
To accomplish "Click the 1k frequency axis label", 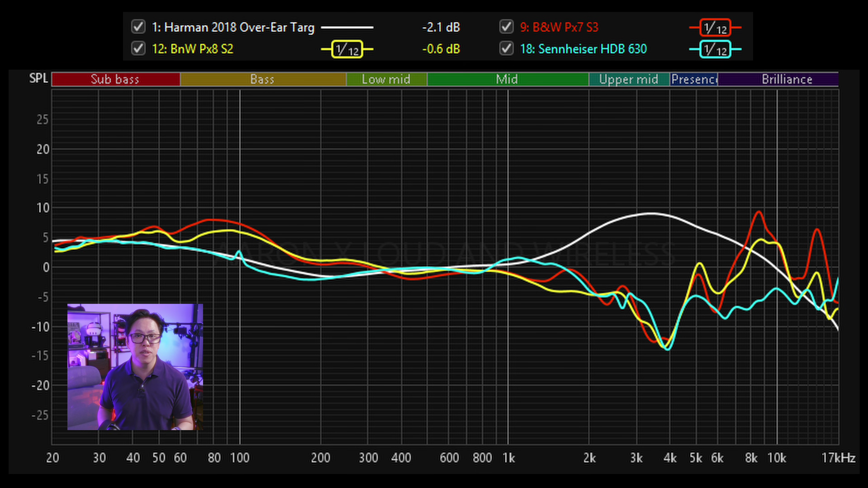I will [x=508, y=458].
